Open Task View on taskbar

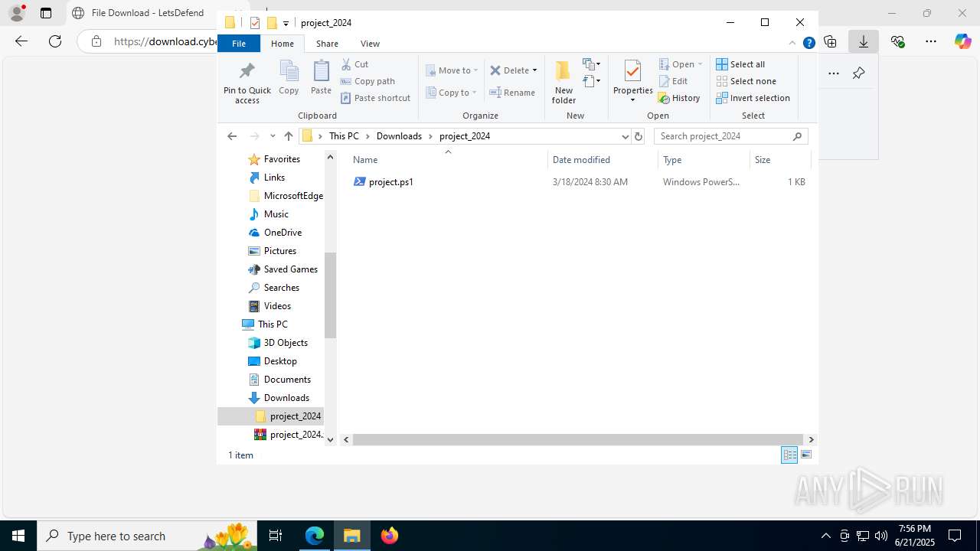pos(276,536)
